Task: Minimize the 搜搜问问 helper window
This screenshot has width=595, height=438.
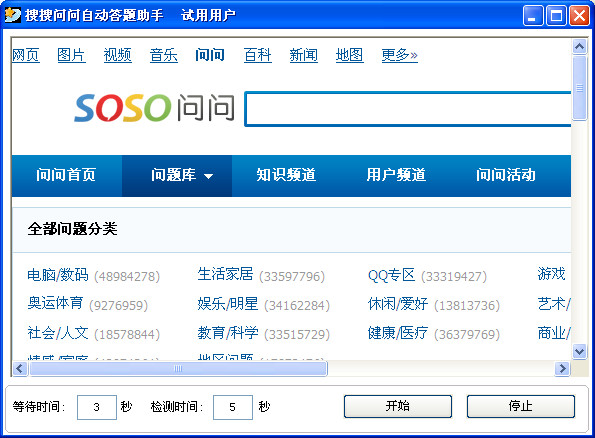Action: [533, 16]
